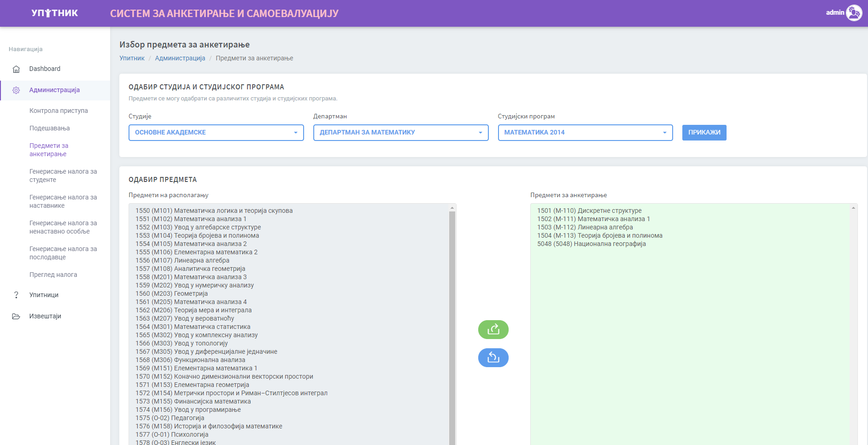Image resolution: width=868 pixels, height=445 pixels.
Task: Select 1560 (M203) Геометрија in available list
Action: [x=171, y=293]
